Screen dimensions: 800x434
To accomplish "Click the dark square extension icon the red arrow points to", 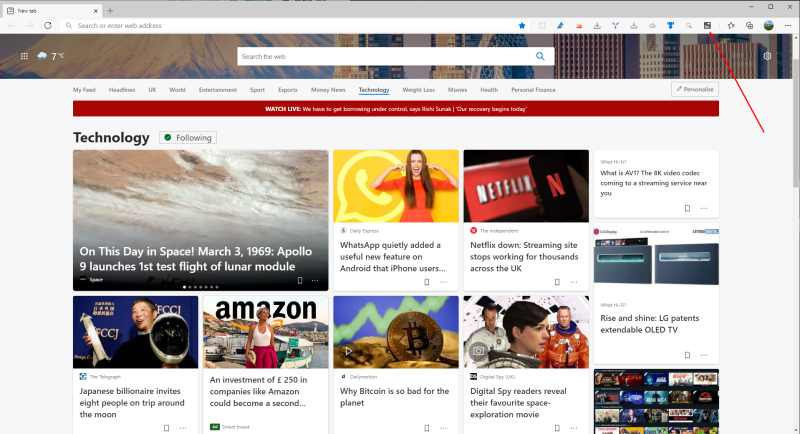I will [707, 25].
